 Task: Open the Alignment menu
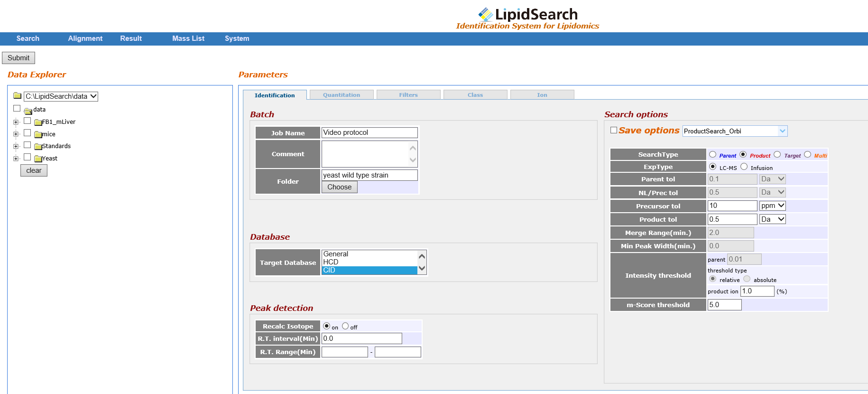[x=85, y=38]
